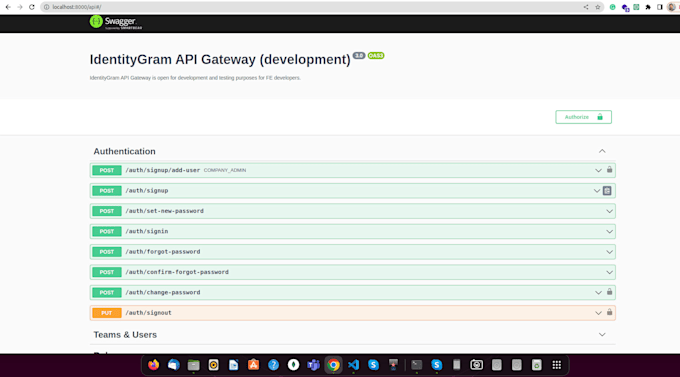Click the /auth/signin path text
This screenshot has width=680, height=377.
click(x=147, y=232)
